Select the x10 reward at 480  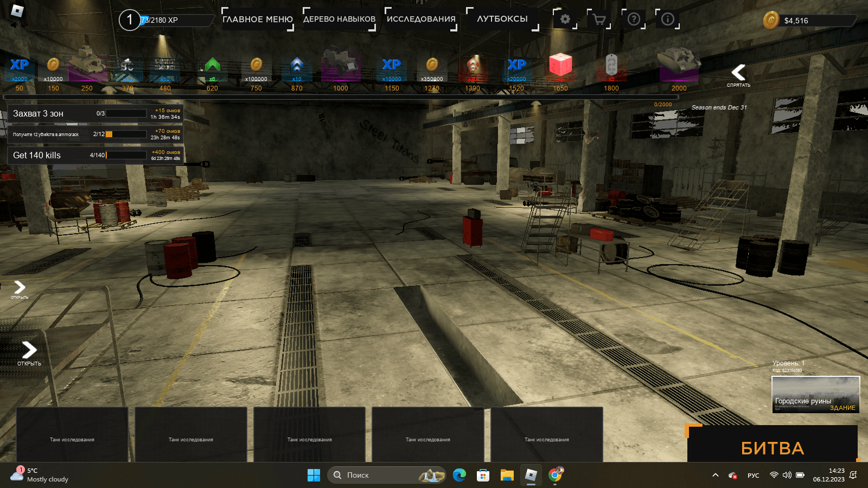point(165,69)
